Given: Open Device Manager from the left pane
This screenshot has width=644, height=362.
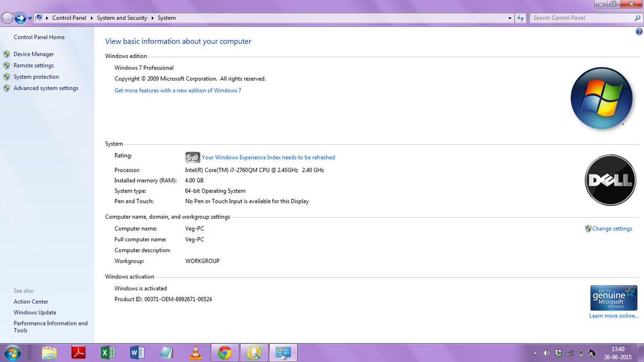Looking at the screenshot, I should click(x=34, y=54).
